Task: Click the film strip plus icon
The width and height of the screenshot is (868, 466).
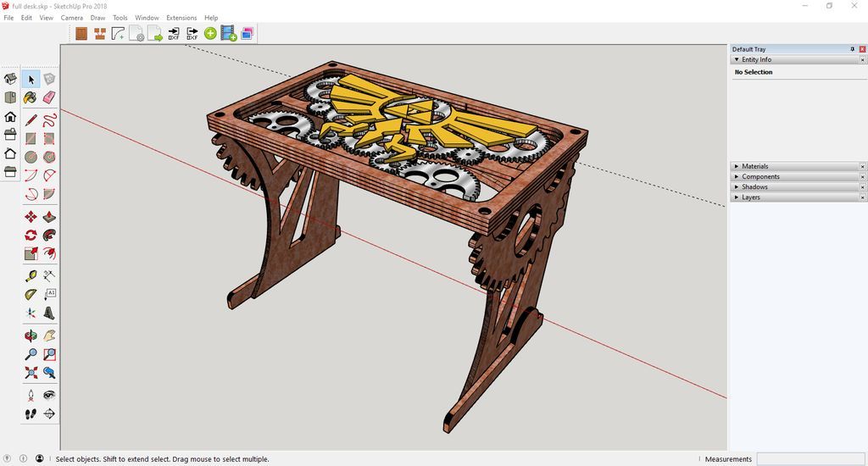Action: tap(229, 34)
